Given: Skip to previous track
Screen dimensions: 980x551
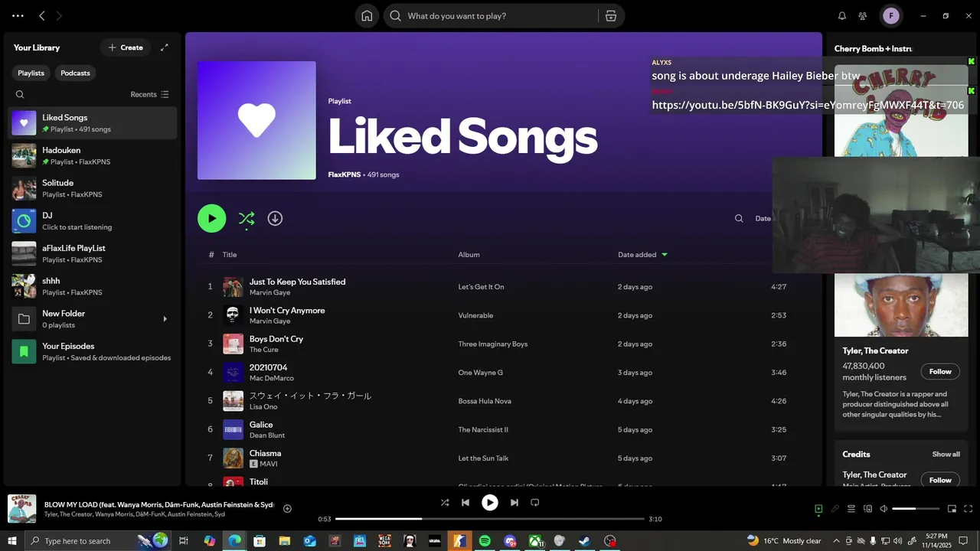Looking at the screenshot, I should pos(465,503).
